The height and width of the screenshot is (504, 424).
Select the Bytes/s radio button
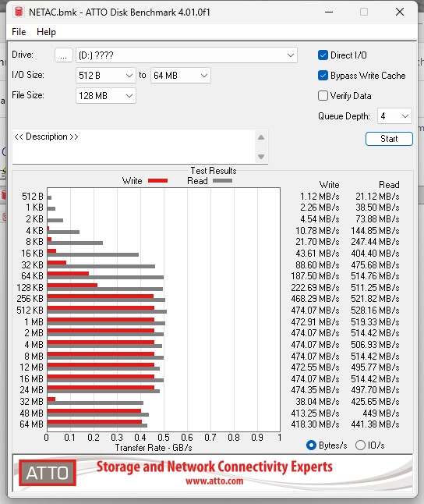[311, 445]
